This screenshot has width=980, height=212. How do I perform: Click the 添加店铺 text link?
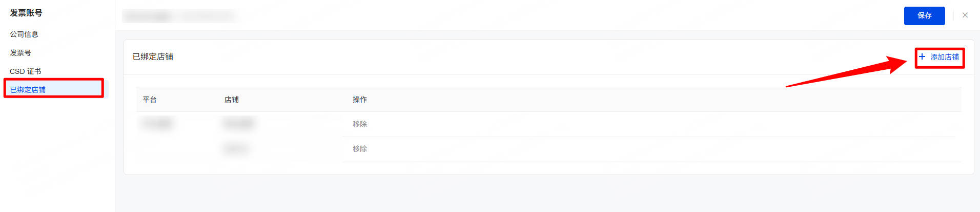coord(945,57)
